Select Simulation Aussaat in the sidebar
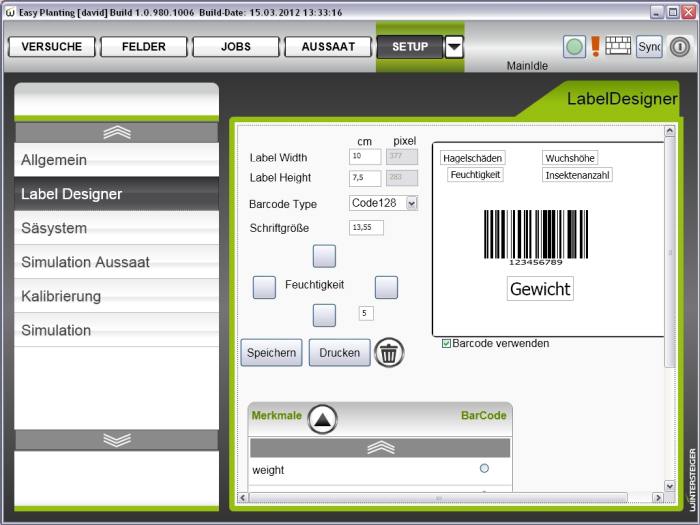The width and height of the screenshot is (700, 525). (x=117, y=262)
